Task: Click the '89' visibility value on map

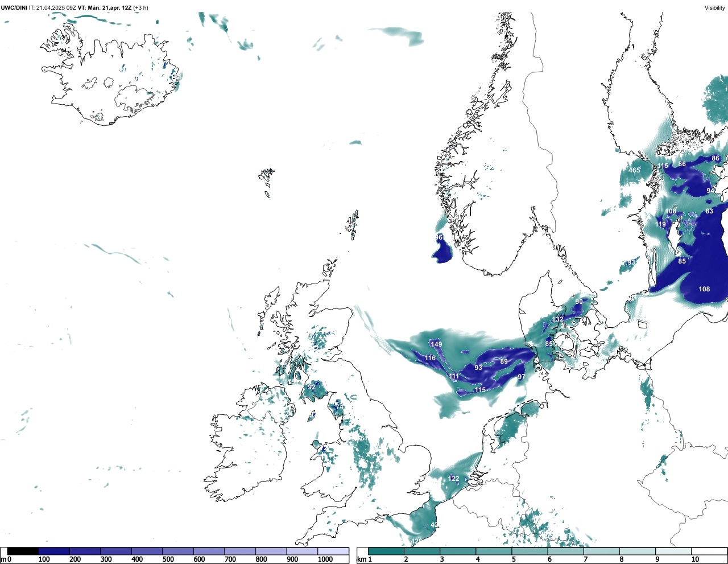Action: [x=504, y=361]
